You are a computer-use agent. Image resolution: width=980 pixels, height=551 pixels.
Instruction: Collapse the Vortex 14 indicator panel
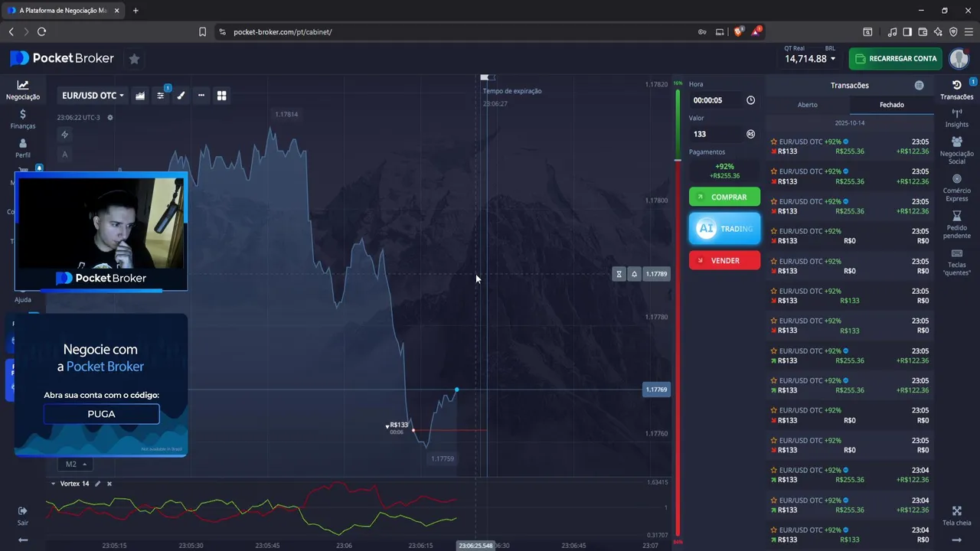53,484
